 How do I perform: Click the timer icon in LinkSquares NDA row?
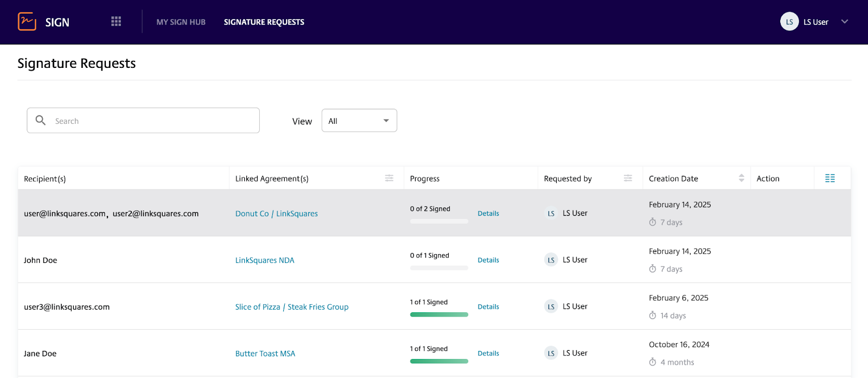click(x=653, y=269)
